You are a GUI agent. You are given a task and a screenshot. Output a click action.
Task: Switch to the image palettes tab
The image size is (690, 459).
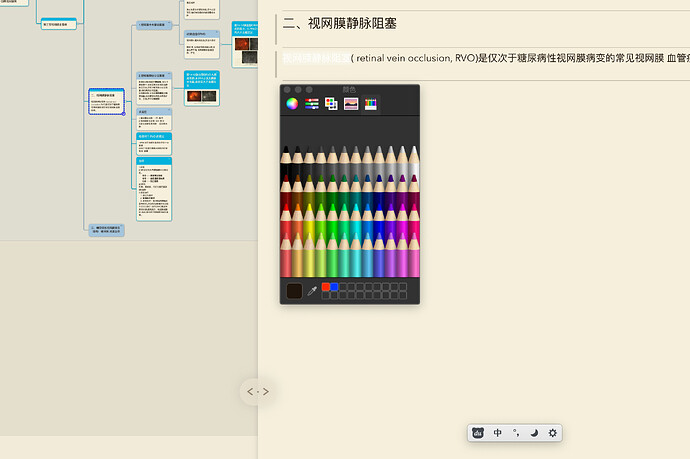pyautogui.click(x=351, y=104)
